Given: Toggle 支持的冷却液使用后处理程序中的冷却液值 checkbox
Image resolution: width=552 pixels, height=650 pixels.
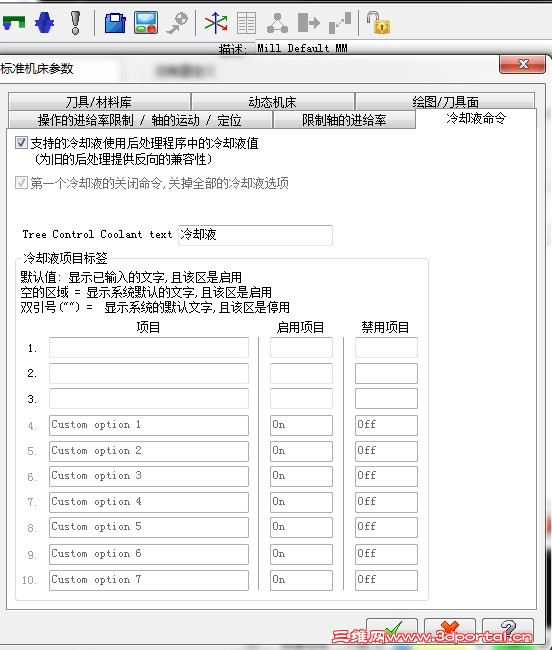Looking at the screenshot, I should click(x=22, y=143).
